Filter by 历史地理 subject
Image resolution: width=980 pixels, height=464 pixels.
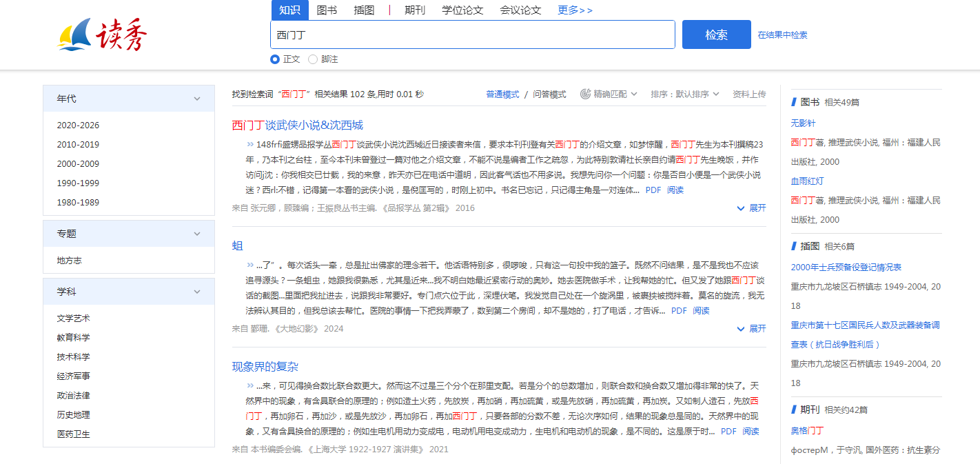click(73, 415)
